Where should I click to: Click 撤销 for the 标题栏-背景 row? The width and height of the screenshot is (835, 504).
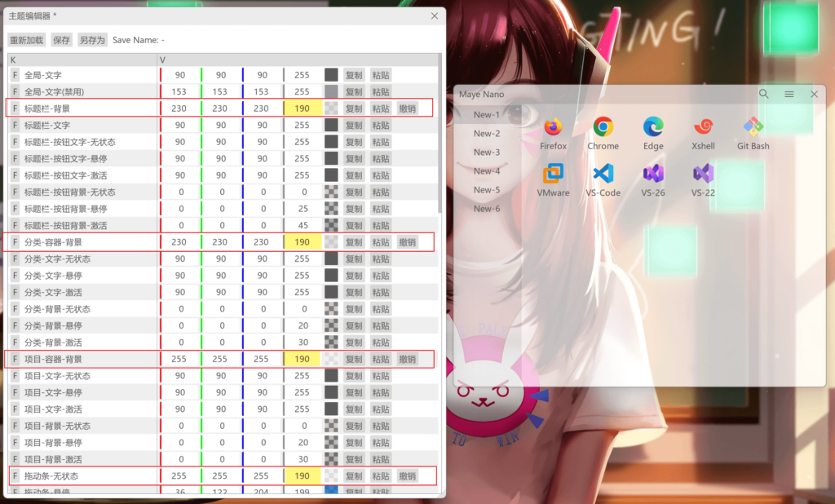tap(407, 108)
